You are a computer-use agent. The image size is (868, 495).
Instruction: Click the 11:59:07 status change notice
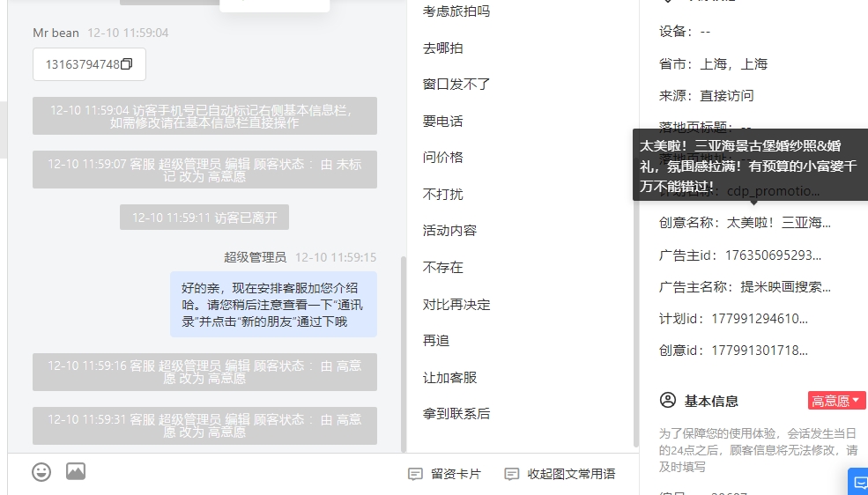(x=204, y=170)
